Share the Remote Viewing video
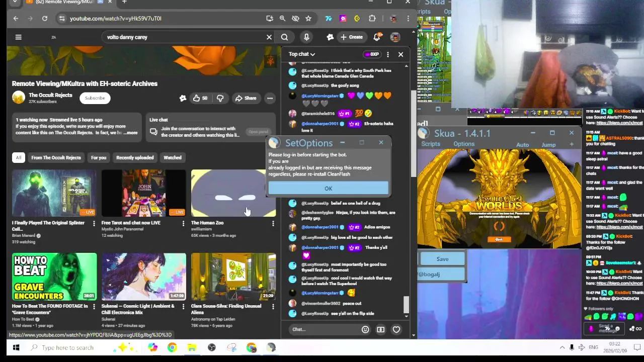The height and width of the screenshot is (362, 644). [x=246, y=98]
